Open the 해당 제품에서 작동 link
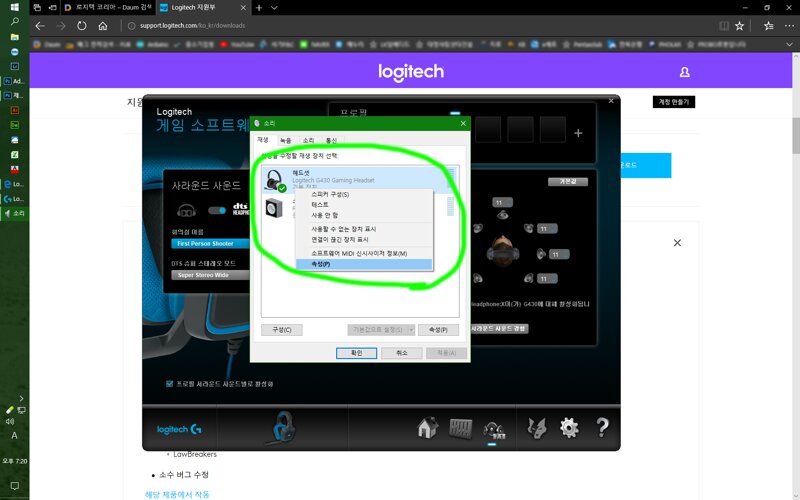This screenshot has width=800, height=500. coord(177,494)
